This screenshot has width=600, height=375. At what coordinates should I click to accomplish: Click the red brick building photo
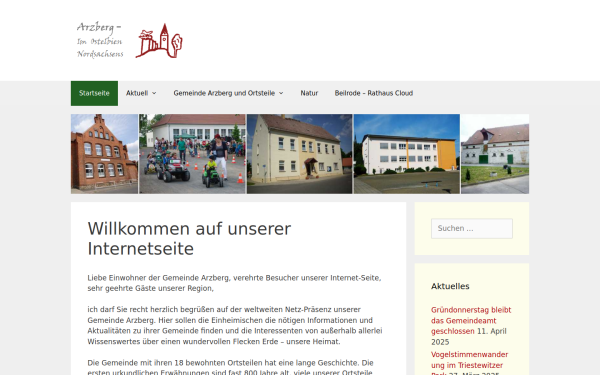[x=104, y=154]
